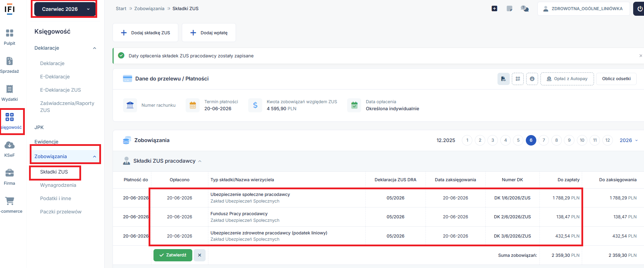This screenshot has width=644, height=268.
Task: Select month 5 in Zobowiązania
Action: [x=518, y=140]
